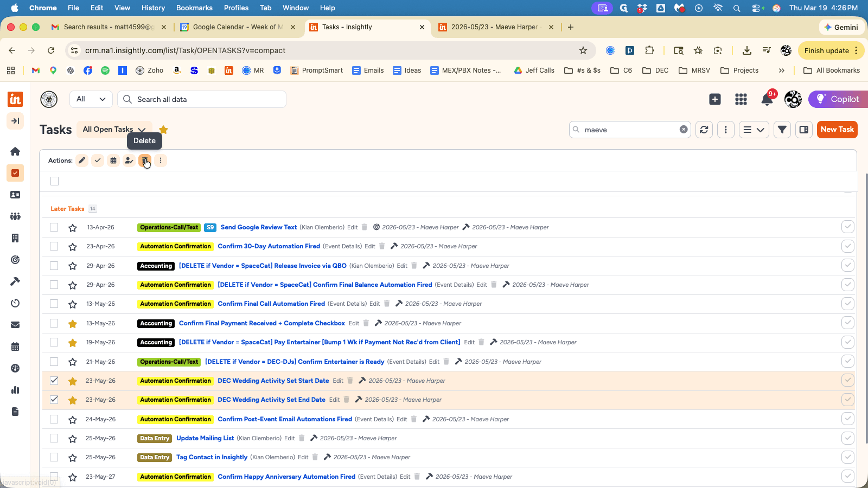868x488 pixels.
Task: Open the Chrome History menu
Action: point(153,8)
